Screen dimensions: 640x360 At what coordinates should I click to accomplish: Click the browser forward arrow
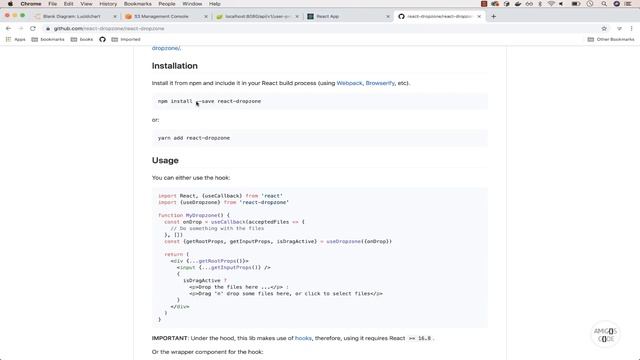(20, 29)
